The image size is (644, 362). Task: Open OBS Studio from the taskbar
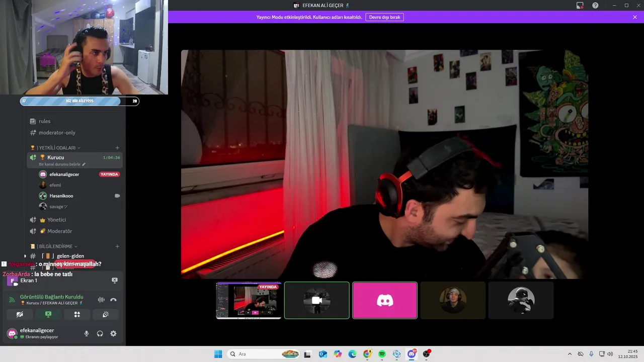click(x=427, y=354)
